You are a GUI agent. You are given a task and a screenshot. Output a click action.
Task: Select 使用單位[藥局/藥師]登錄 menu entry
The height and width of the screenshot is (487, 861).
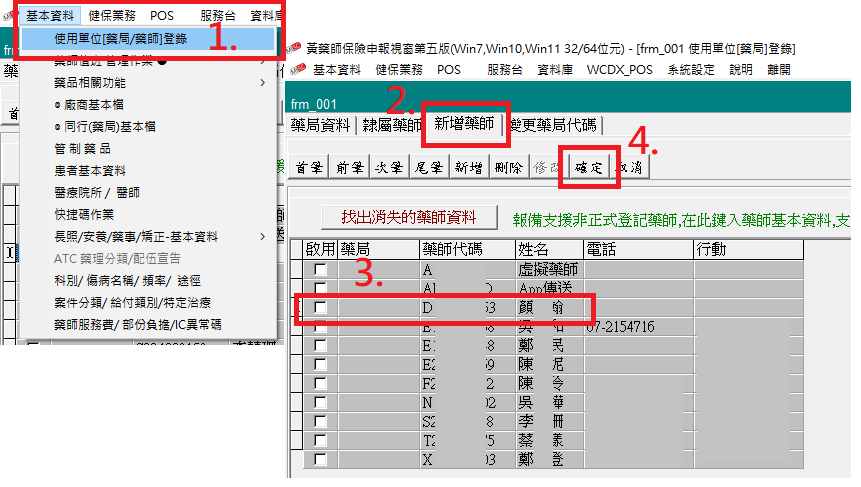pos(148,39)
